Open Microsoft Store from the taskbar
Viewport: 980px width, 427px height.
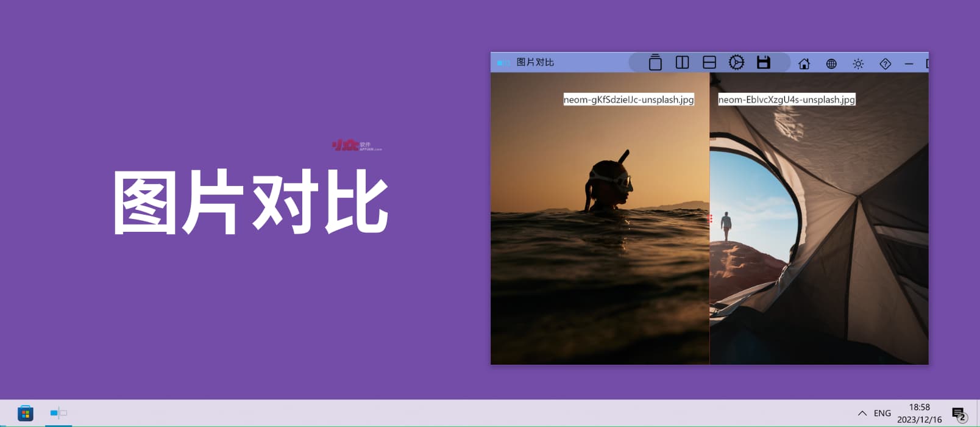pyautogui.click(x=26, y=414)
